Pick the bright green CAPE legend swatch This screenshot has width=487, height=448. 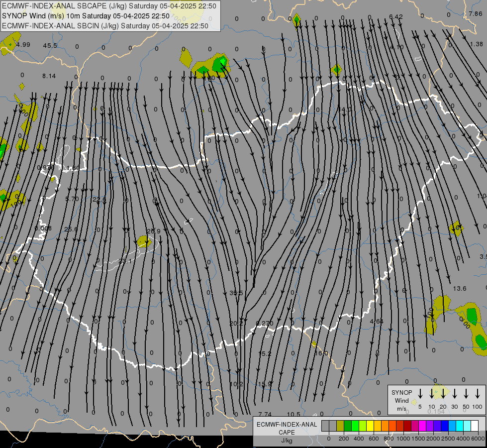pyautogui.click(x=355, y=426)
